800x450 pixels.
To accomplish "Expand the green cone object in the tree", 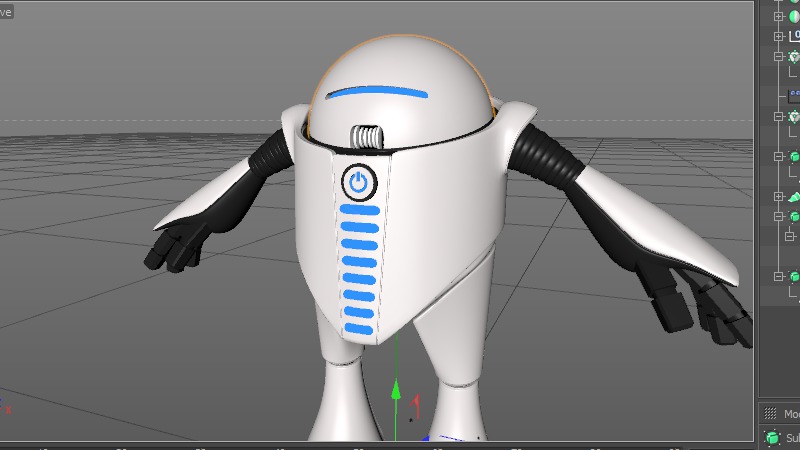I will pos(778,197).
